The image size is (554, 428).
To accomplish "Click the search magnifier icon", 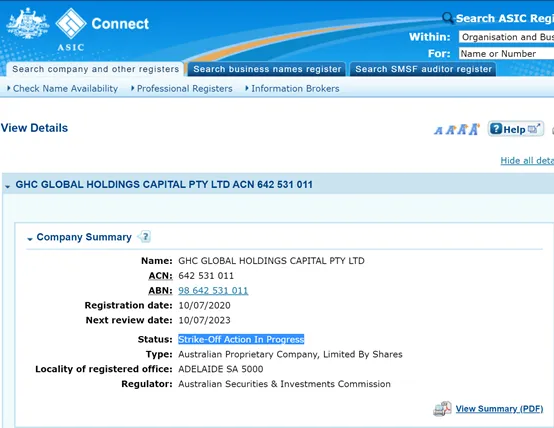I will click(x=448, y=17).
